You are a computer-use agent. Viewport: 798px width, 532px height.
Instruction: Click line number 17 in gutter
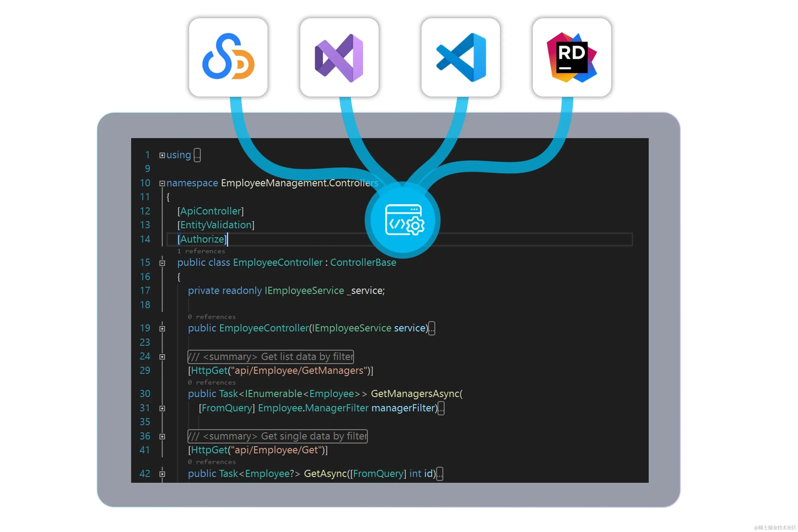(145, 291)
